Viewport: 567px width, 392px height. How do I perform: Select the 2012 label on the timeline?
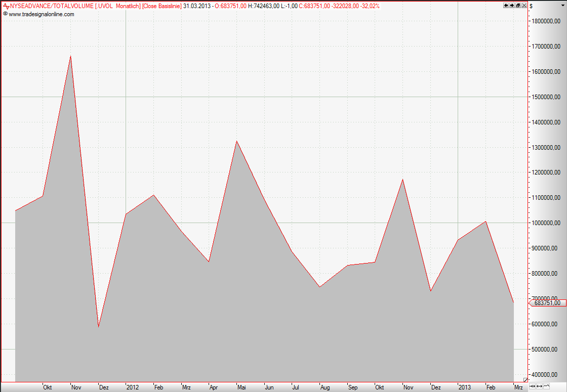(x=132, y=387)
